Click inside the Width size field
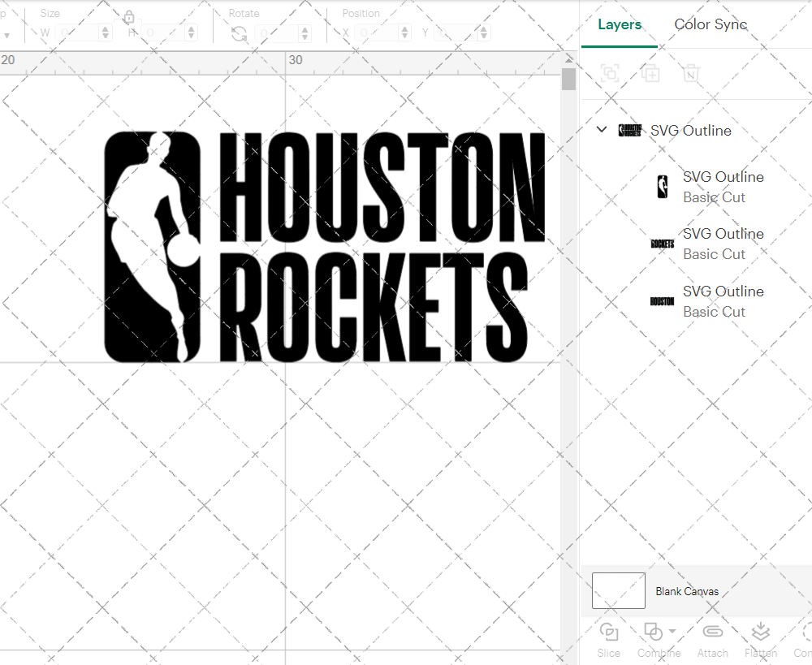This screenshot has height=665, width=812. tap(79, 32)
